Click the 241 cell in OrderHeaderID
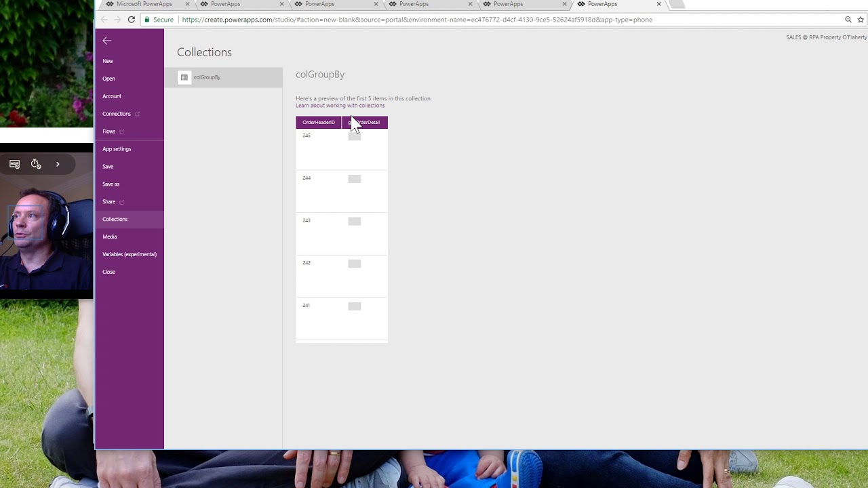Viewport: 868px width, 488px height. coord(307,306)
